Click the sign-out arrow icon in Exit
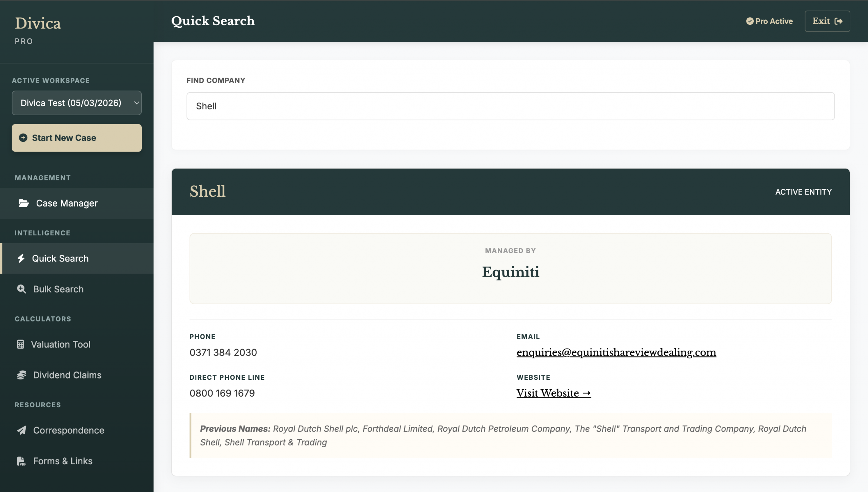This screenshot has width=868, height=492. pyautogui.click(x=839, y=21)
